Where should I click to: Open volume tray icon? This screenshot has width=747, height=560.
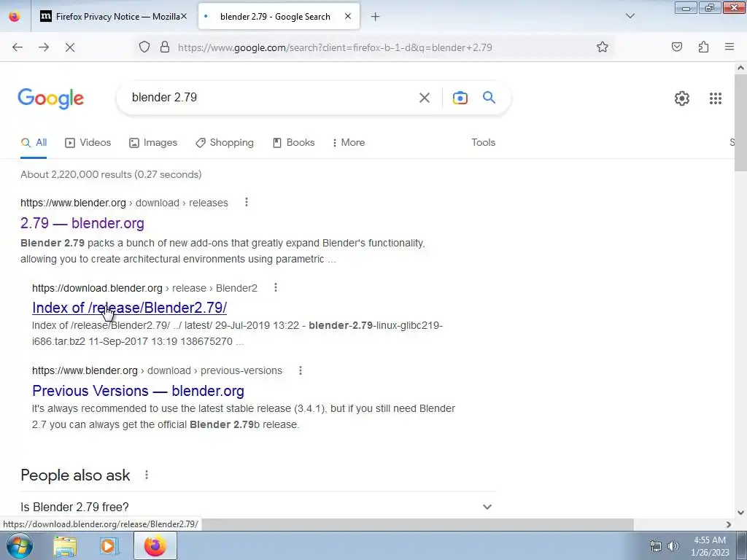pyautogui.click(x=673, y=547)
